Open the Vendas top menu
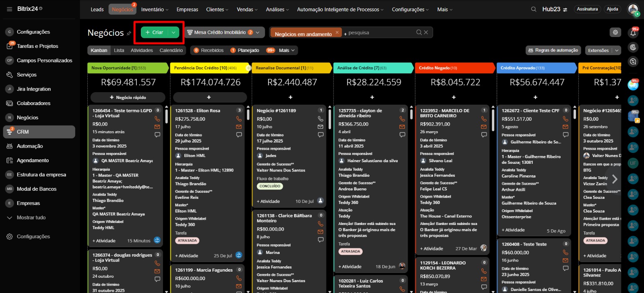Screen dimensions: 644x293 pyautogui.click(x=247, y=9)
